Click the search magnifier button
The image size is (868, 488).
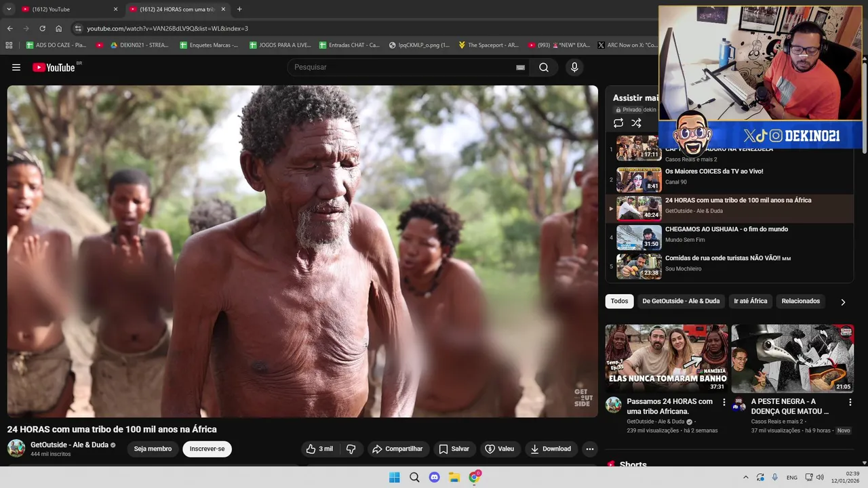point(544,67)
